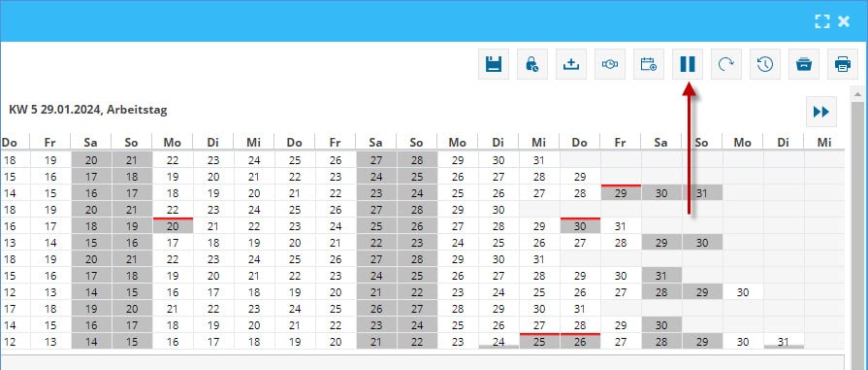This screenshot has height=370, width=868.
Task: Select the Di 31 cell
Action: tap(784, 342)
